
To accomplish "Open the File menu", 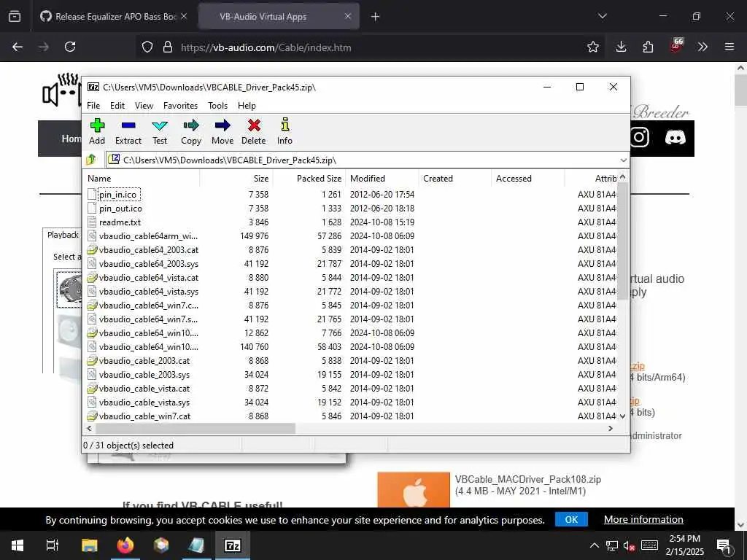I will [x=93, y=106].
